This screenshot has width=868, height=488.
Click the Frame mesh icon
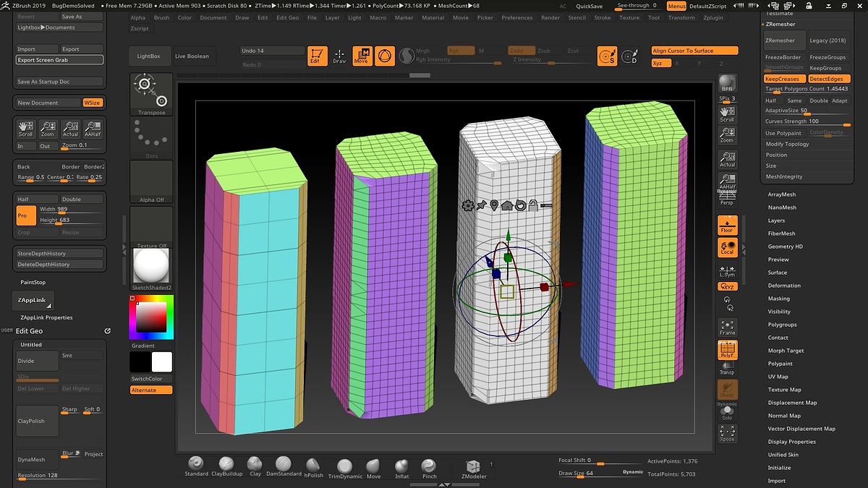tap(728, 327)
